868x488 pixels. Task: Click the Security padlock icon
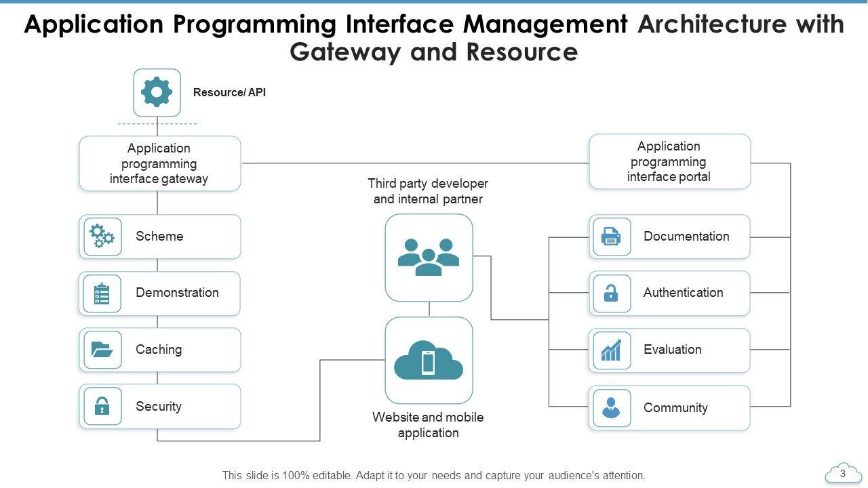pyautogui.click(x=102, y=407)
